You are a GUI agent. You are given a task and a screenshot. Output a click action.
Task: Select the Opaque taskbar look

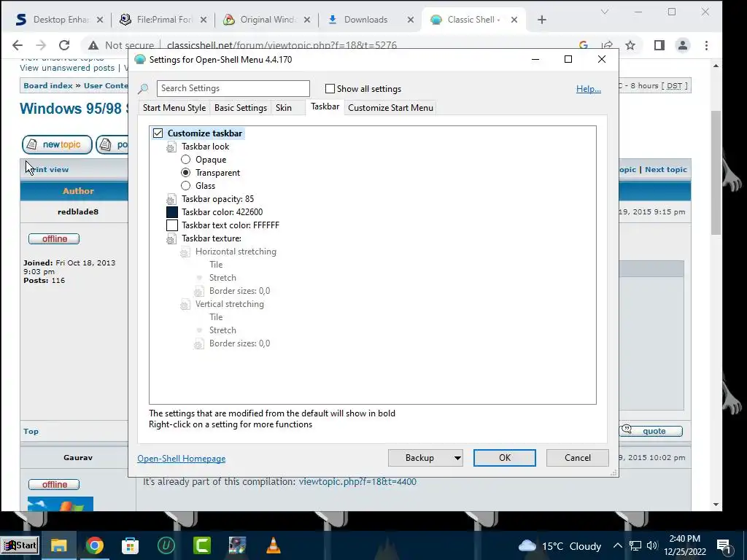coord(186,160)
